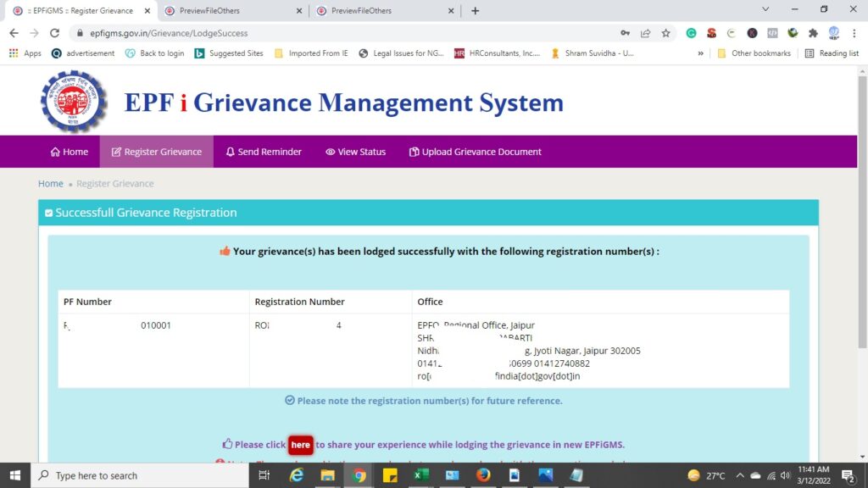The height and width of the screenshot is (488, 868).
Task: Open the Windows Start menu
Action: point(15,475)
